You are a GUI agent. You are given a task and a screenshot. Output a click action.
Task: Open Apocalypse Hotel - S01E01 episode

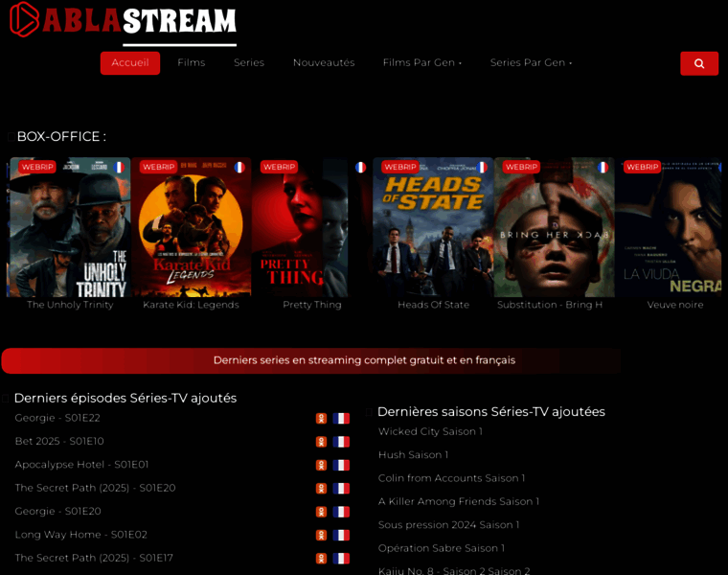click(81, 465)
